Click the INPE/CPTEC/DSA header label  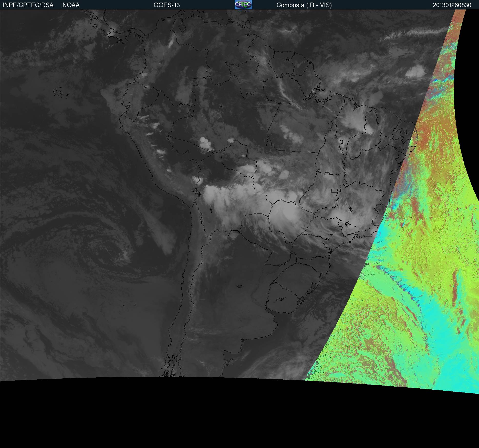[28, 5]
